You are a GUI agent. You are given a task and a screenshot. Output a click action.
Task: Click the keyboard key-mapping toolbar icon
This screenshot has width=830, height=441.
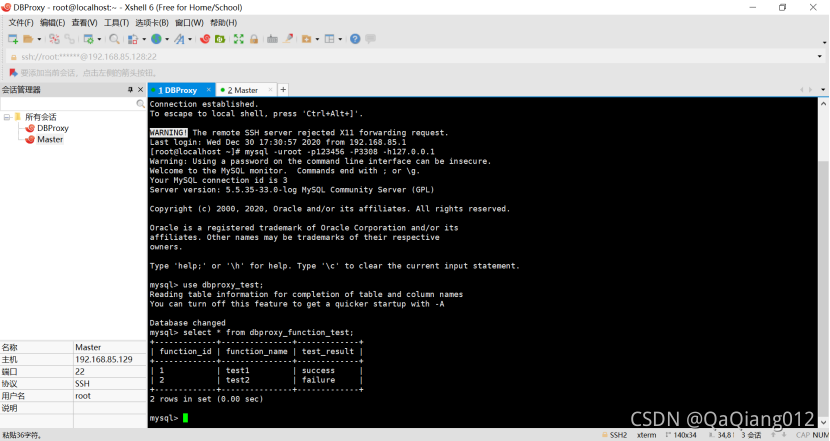272,39
